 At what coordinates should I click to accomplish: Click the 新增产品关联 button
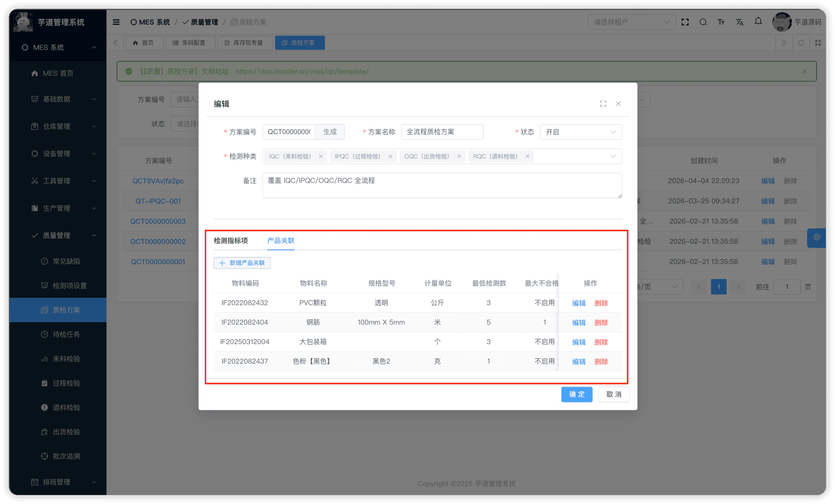(x=242, y=263)
